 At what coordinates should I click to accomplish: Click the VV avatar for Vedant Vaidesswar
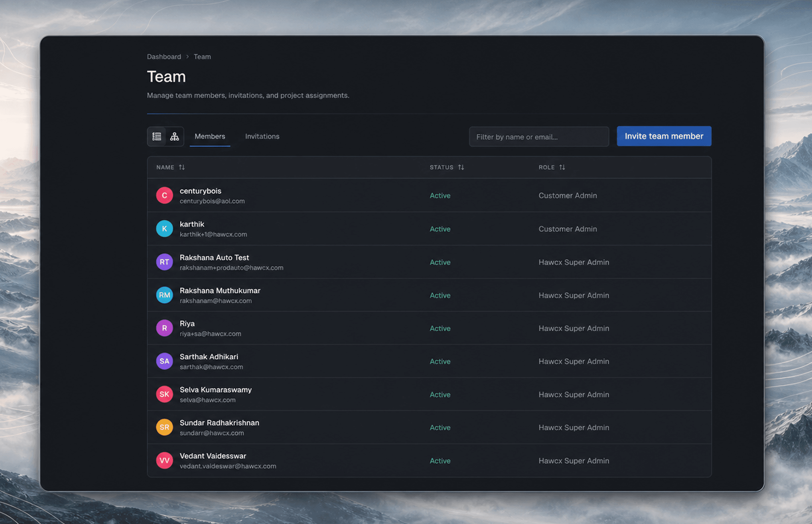tap(164, 460)
